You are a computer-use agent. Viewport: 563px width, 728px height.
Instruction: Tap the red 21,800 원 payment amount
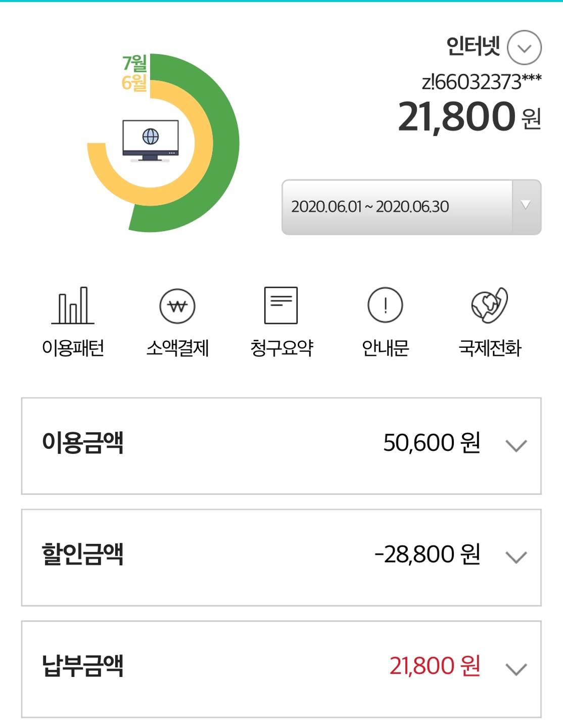click(x=435, y=666)
